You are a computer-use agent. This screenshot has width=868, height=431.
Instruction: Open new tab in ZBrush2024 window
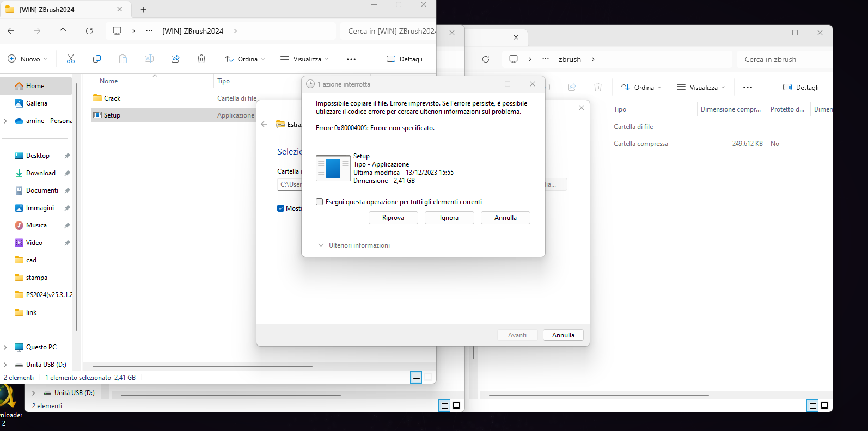click(144, 9)
